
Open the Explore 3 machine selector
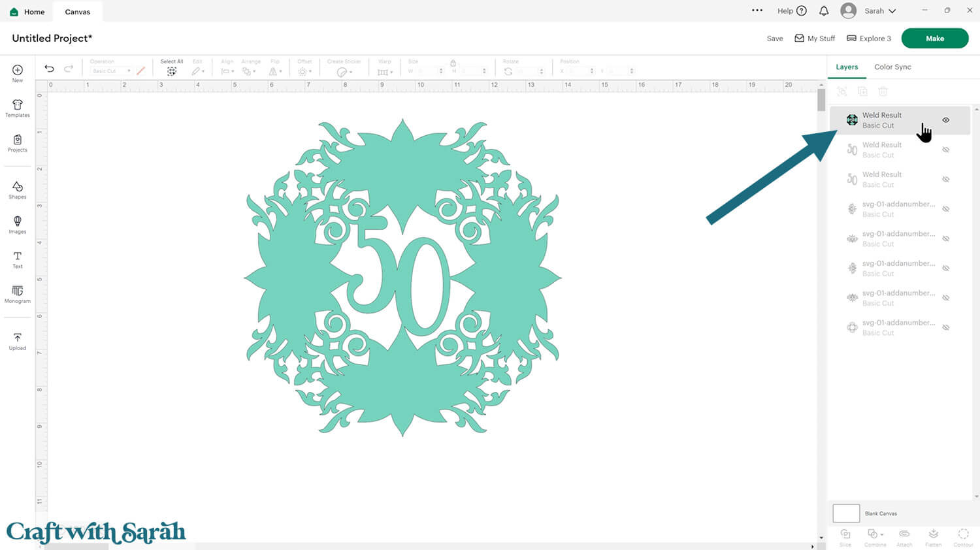869,39
